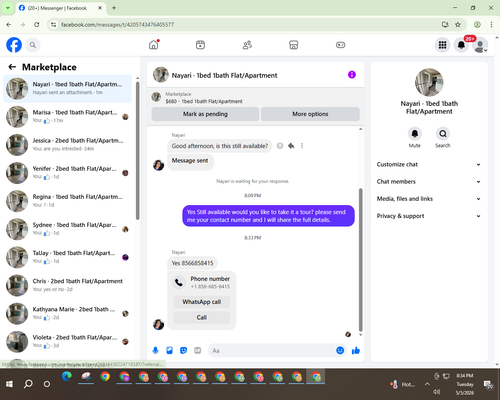Click the large listing thumbnail in right panel
Viewport: 500px width, 400px height.
pos(429,82)
